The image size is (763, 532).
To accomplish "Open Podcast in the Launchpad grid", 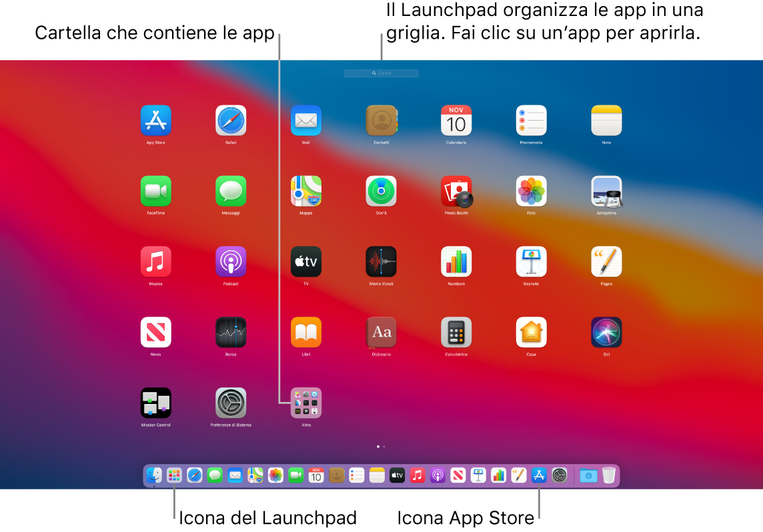I will coord(231,261).
